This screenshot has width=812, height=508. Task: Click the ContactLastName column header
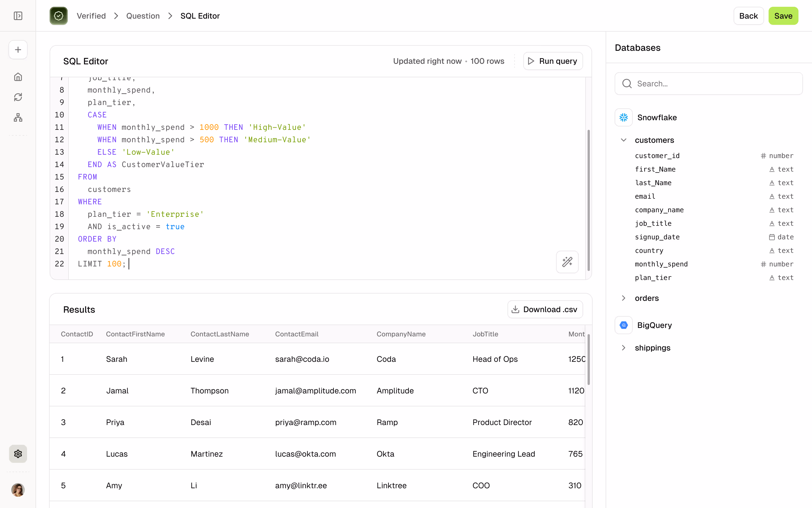220,334
